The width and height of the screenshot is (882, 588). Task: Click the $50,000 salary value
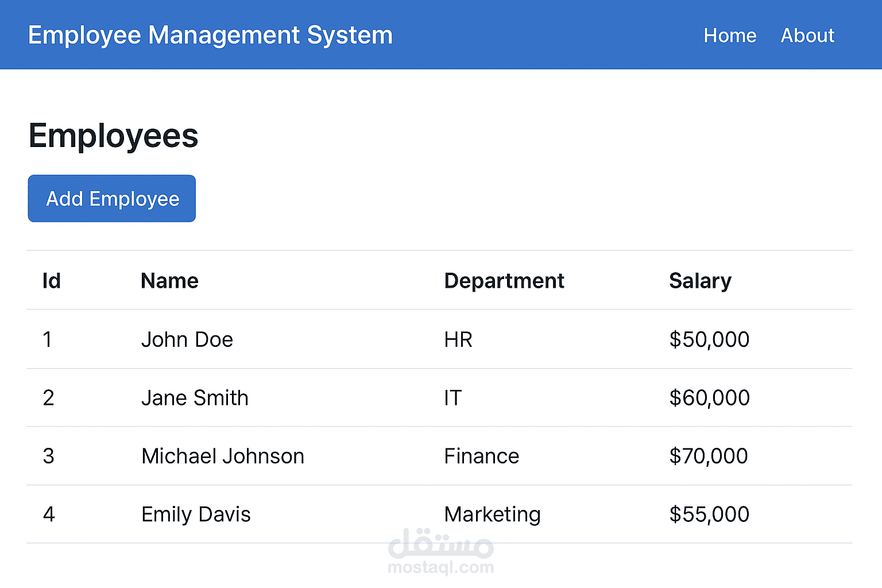(709, 339)
